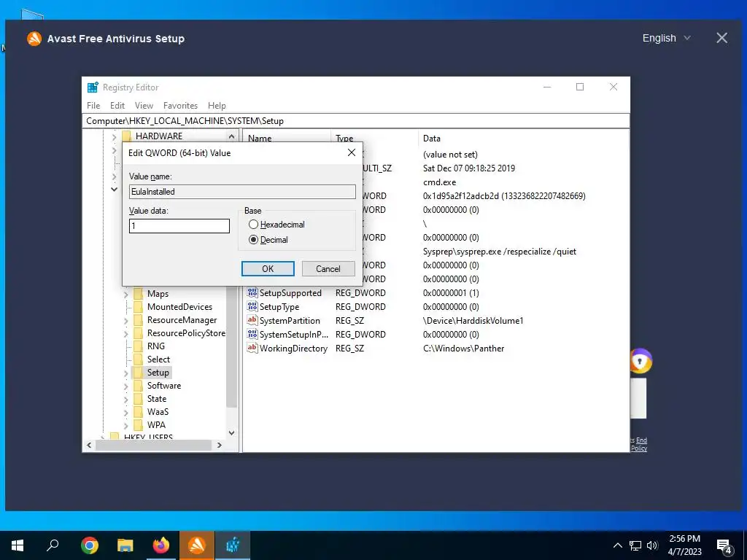This screenshot has width=747, height=560.
Task: Expand the Software tree node
Action: pyautogui.click(x=125, y=386)
